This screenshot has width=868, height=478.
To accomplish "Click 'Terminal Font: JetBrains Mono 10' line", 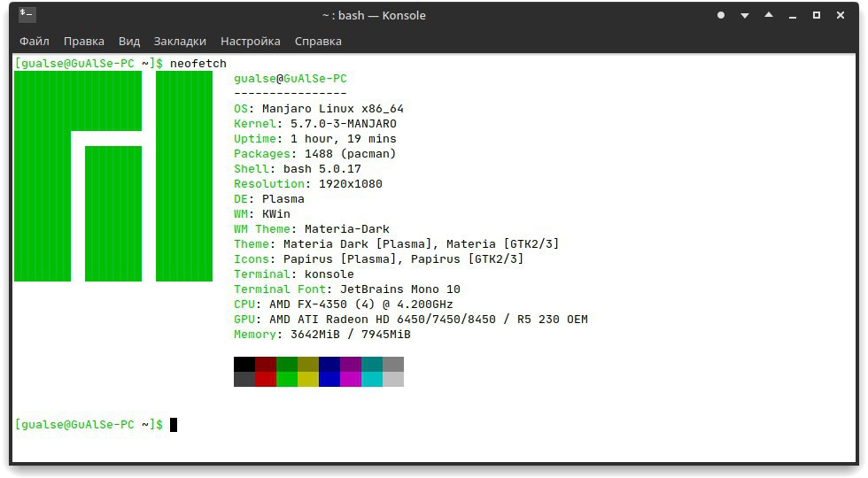I will coord(347,289).
